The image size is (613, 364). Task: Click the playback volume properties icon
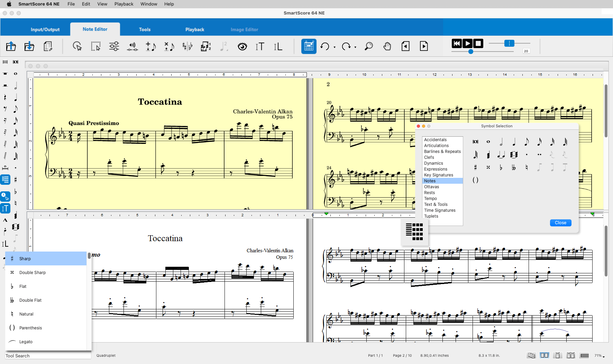(x=132, y=46)
